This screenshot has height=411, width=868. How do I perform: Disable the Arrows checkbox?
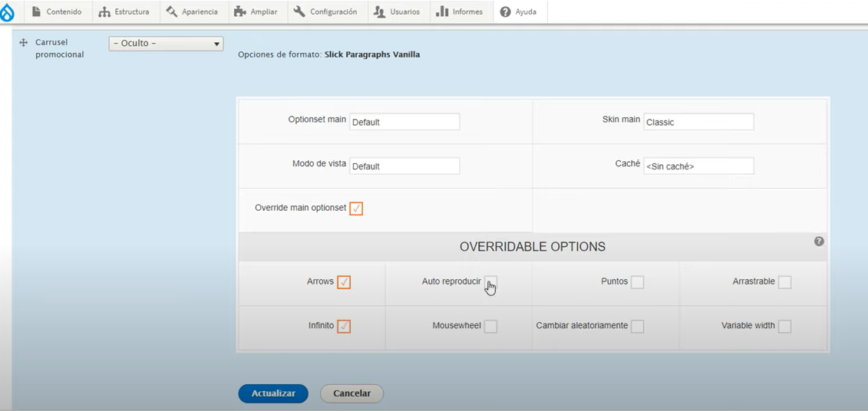pos(344,282)
